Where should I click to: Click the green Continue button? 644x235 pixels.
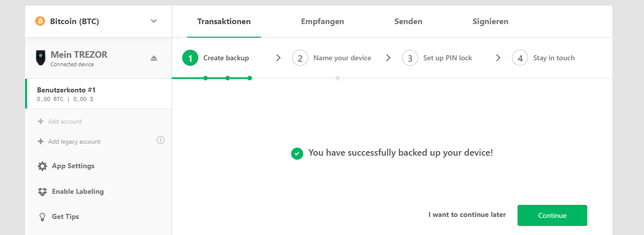coord(552,215)
